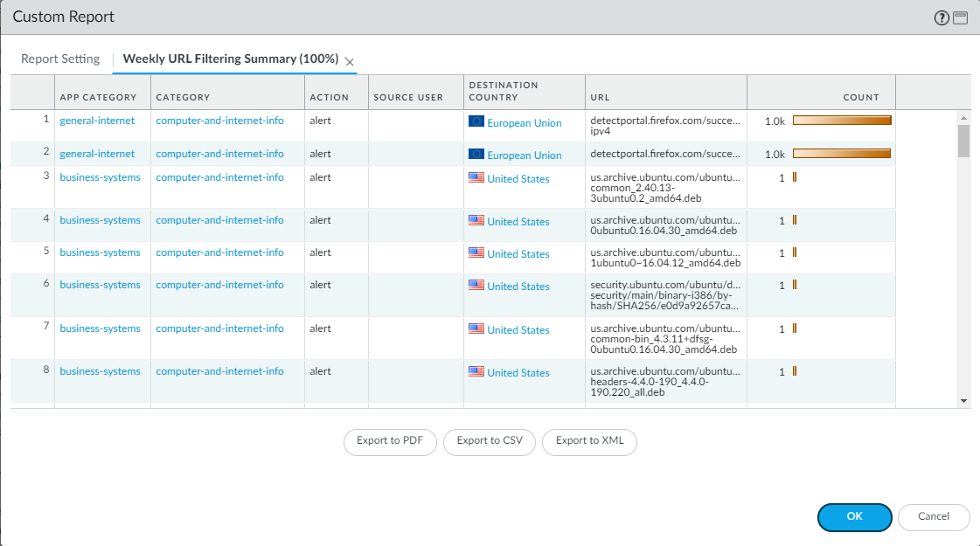Screen dimensions: 980x546
Task: Open business-systems link in row 6
Action: click(100, 285)
